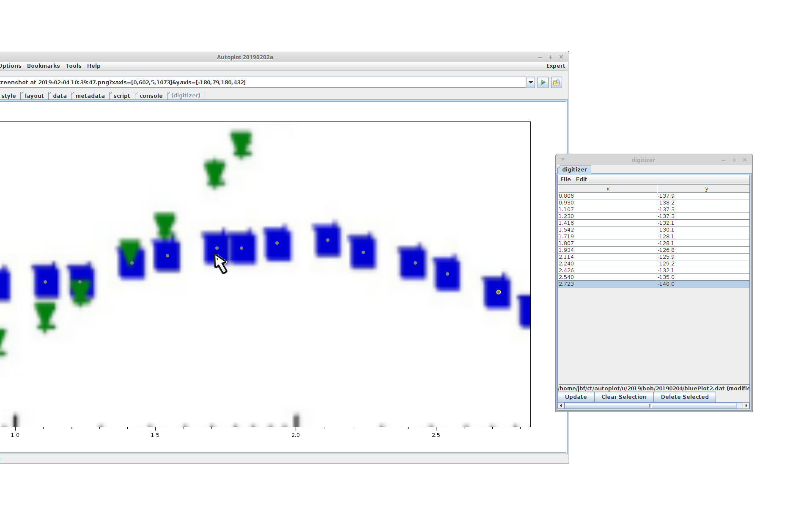Switch to the console tab
This screenshot has height=508, width=812.
tap(151, 96)
